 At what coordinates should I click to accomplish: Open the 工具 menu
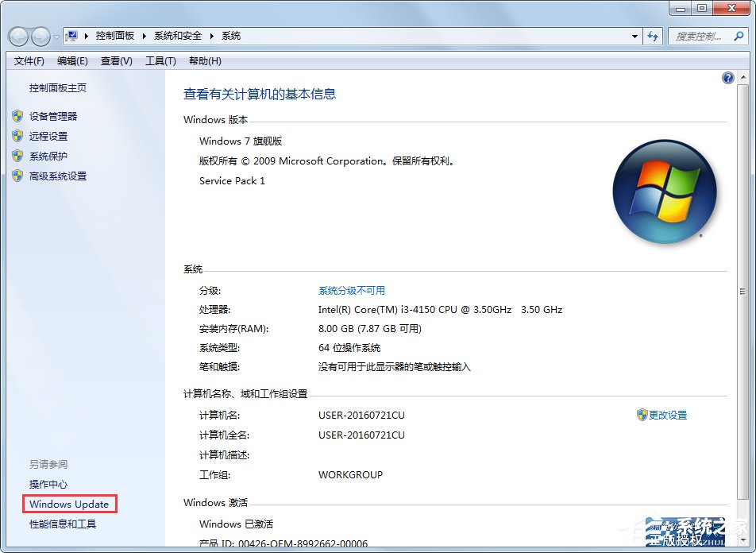click(160, 60)
